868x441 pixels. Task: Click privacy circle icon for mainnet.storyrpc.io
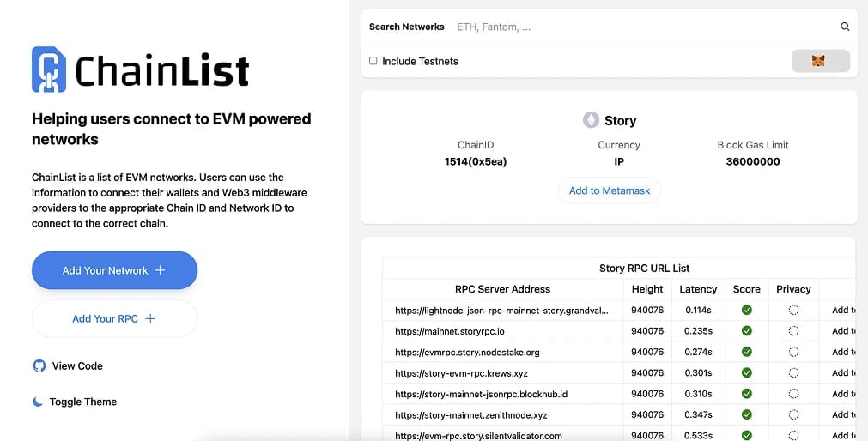(793, 331)
